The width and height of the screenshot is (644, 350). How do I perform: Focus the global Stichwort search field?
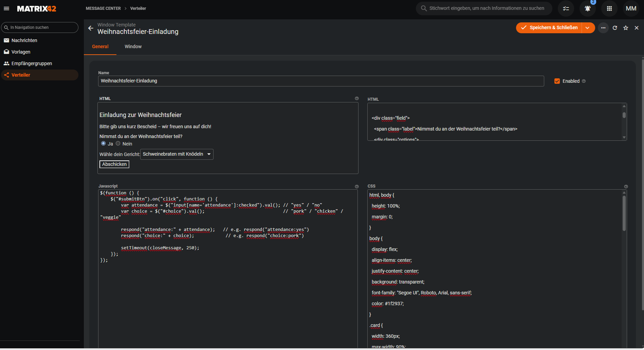(484, 8)
